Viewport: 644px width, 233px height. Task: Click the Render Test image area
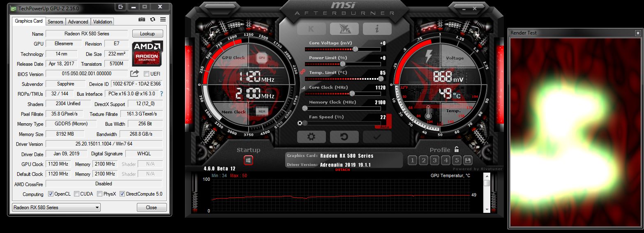575,132
